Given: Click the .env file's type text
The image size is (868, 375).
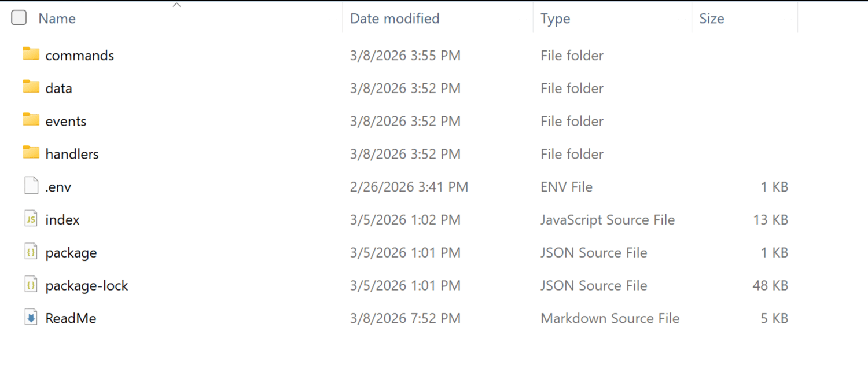Looking at the screenshot, I should (567, 187).
